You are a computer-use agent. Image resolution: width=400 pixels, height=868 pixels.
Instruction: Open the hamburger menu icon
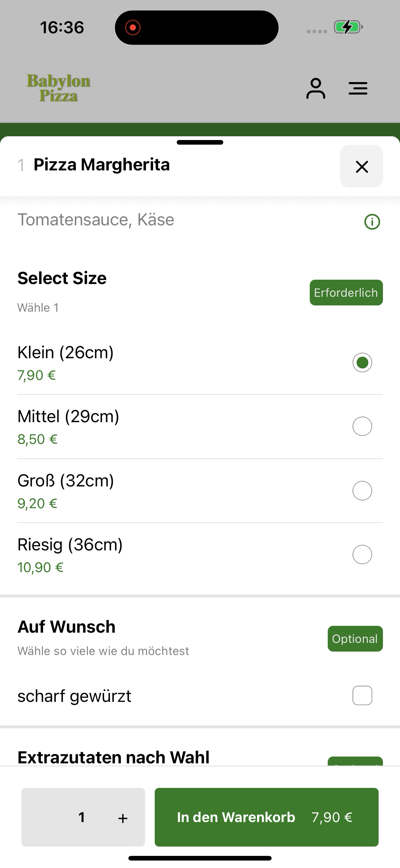[358, 88]
